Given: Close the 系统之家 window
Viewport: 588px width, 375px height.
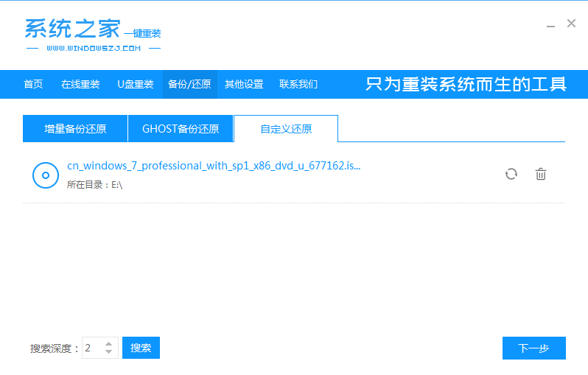Looking at the screenshot, I should point(571,24).
